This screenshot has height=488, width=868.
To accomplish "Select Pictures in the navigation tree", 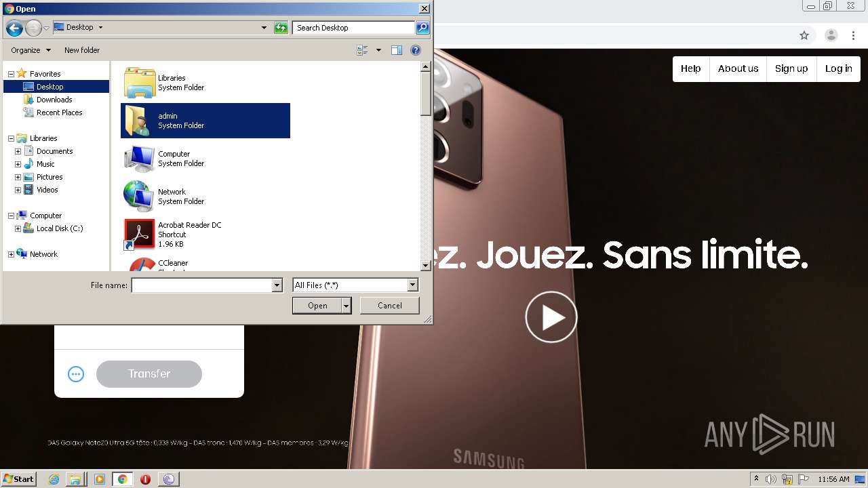I will [x=50, y=177].
